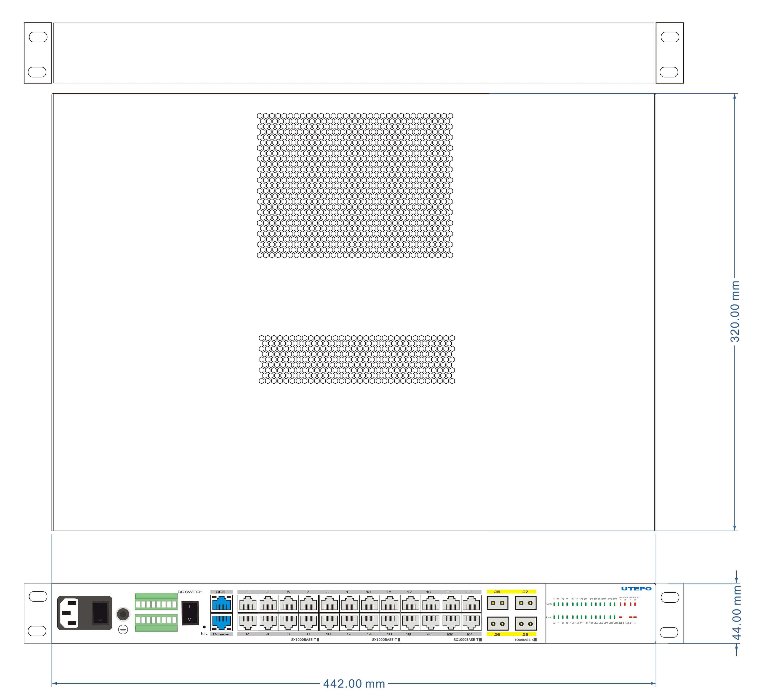Click Ethernet port 24
767x700 pixels.
click(471, 622)
